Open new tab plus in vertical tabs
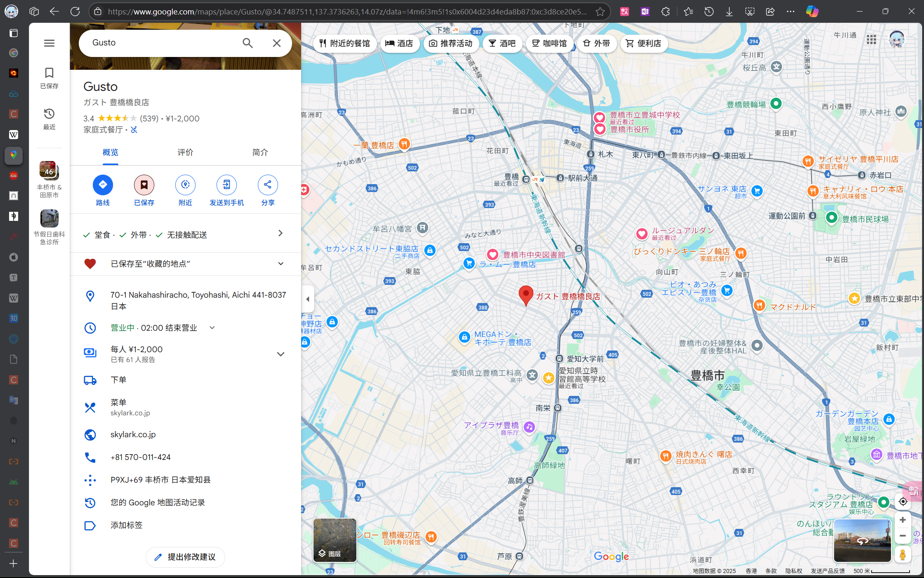The height and width of the screenshot is (578, 924). (x=13, y=564)
